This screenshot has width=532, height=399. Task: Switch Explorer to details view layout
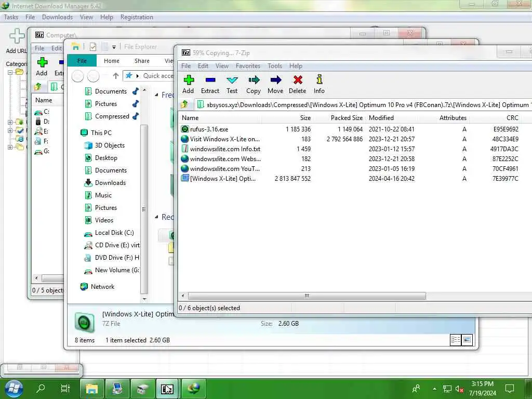point(455,340)
